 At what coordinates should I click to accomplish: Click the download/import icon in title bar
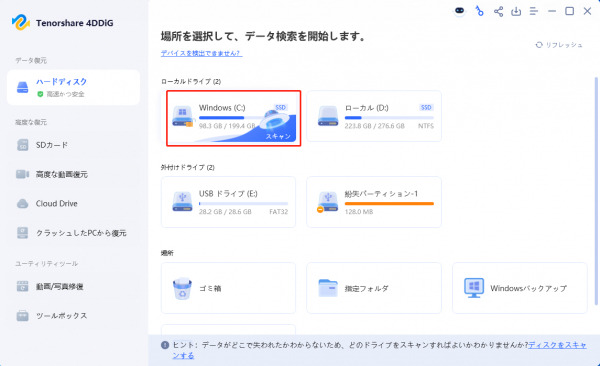(516, 11)
